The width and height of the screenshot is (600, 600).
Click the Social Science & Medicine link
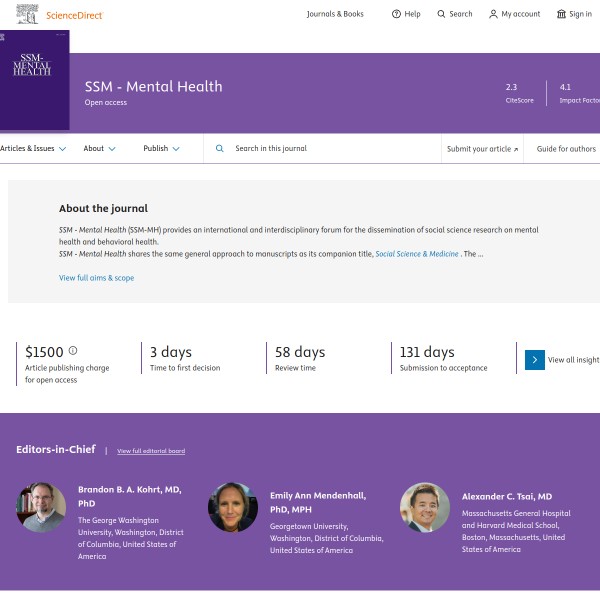point(417,254)
